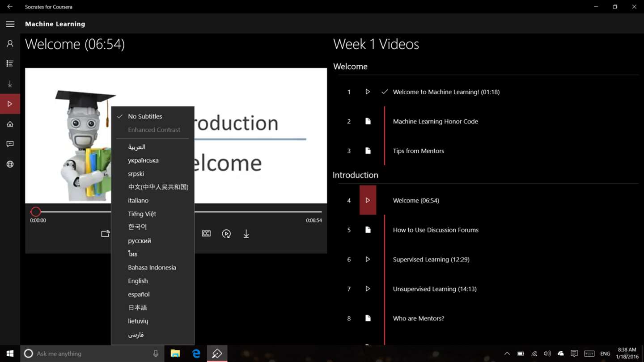Image resolution: width=644 pixels, height=362 pixels.
Task: Click the ENG language indicator
Action: (x=605, y=354)
